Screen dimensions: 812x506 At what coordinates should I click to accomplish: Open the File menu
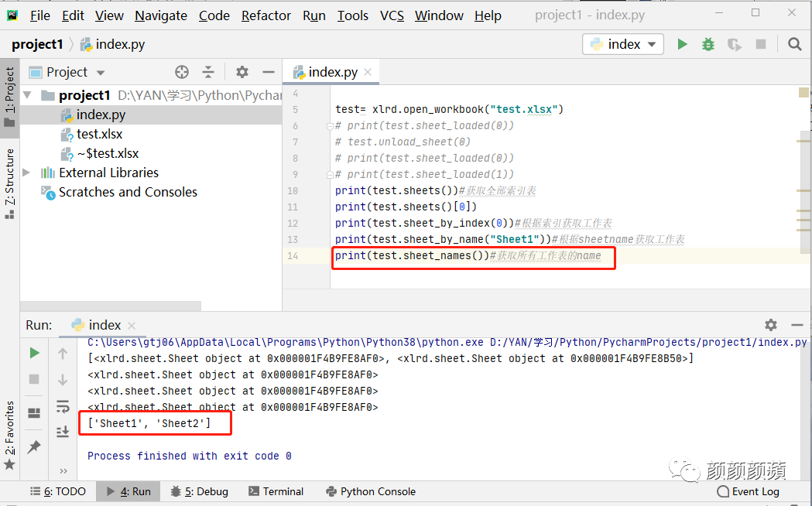40,15
